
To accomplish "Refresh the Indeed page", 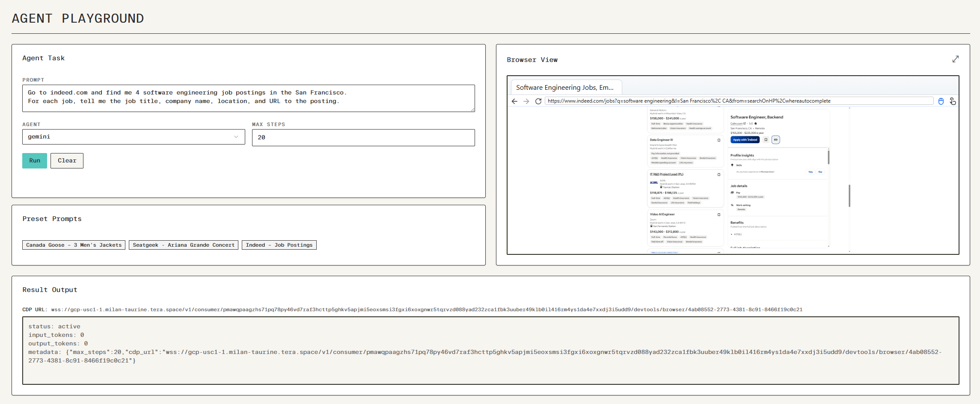I will (x=538, y=101).
